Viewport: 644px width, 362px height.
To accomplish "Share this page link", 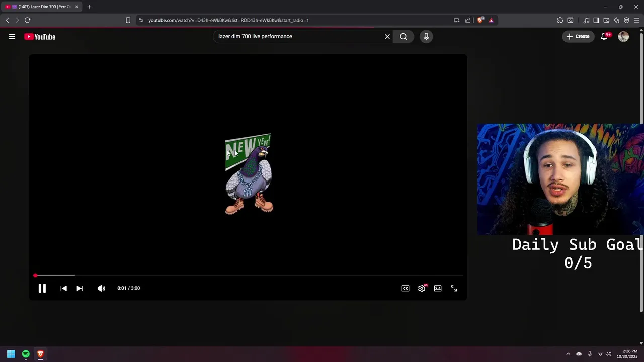I will click(468, 20).
